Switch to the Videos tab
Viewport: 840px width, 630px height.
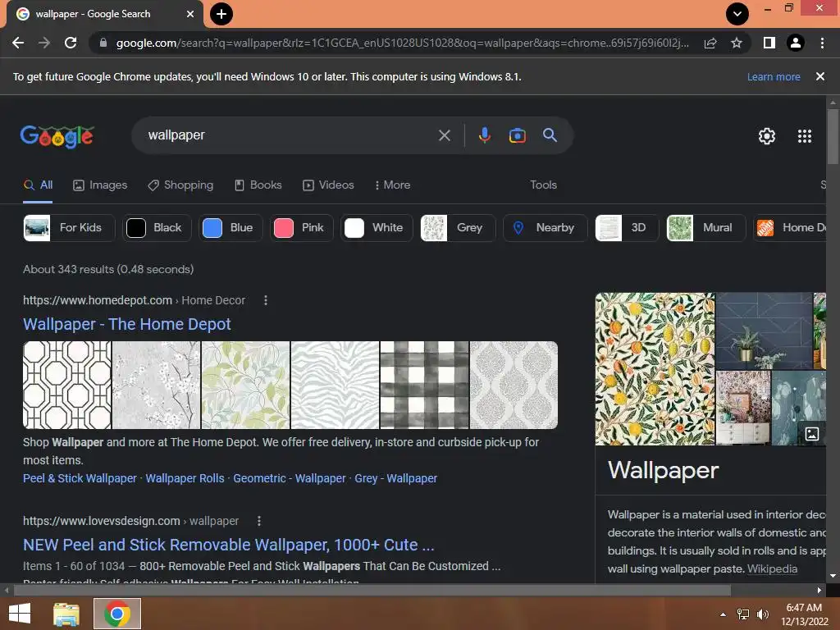tap(328, 185)
